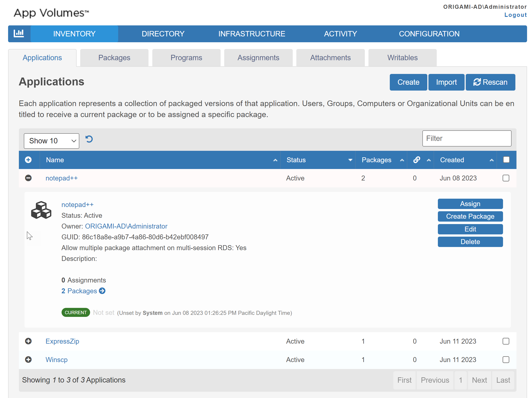
Task: Switch to the Programs tab
Action: 186,58
